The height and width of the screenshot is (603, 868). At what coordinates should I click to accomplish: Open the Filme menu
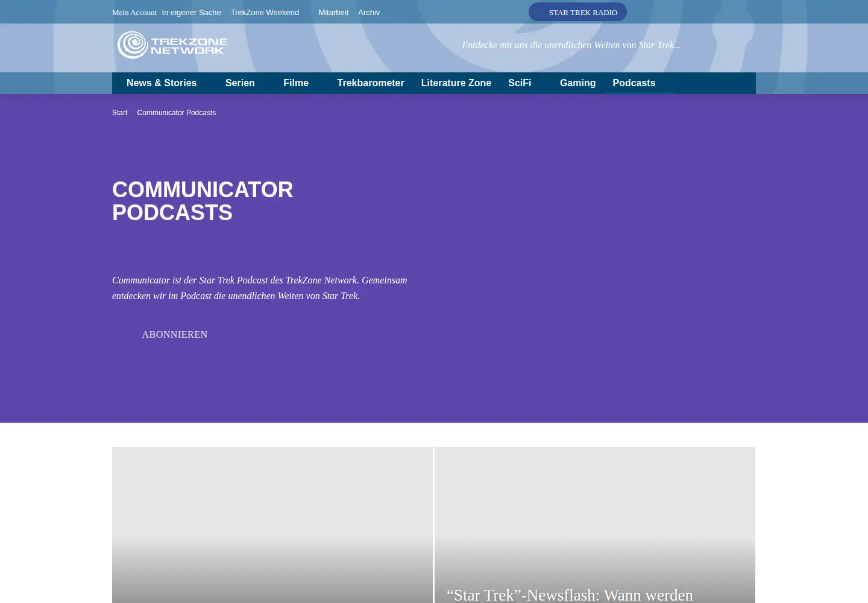pyautogui.click(x=296, y=83)
